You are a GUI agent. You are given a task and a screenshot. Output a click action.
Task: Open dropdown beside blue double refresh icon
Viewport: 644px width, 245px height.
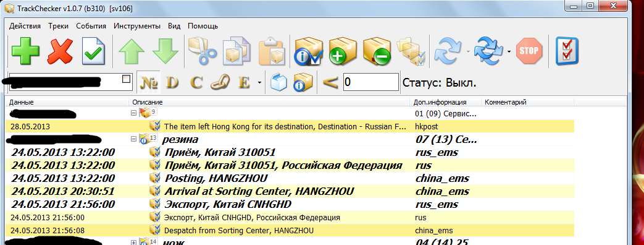tap(509, 52)
